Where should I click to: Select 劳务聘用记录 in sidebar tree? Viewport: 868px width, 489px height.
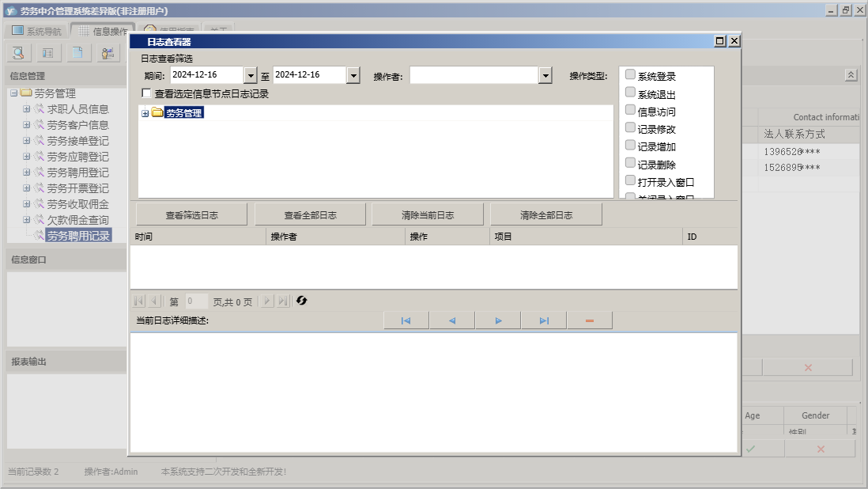78,236
